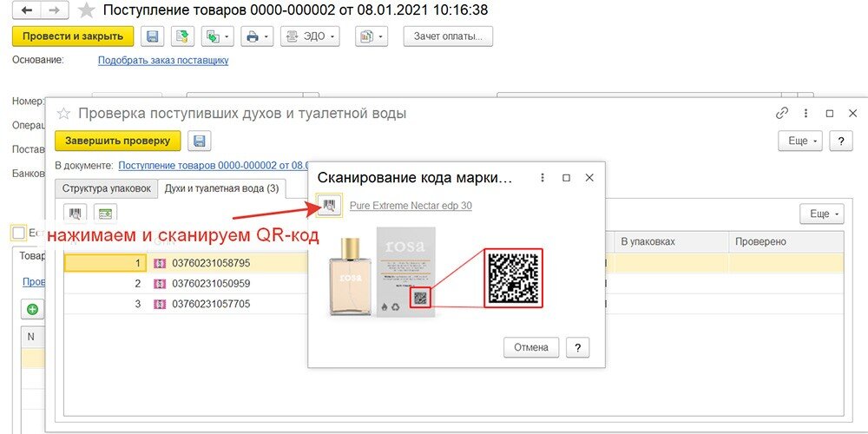Click the scan code icon in the scanning dialog
This screenshot has width=868, height=434.
click(x=329, y=206)
